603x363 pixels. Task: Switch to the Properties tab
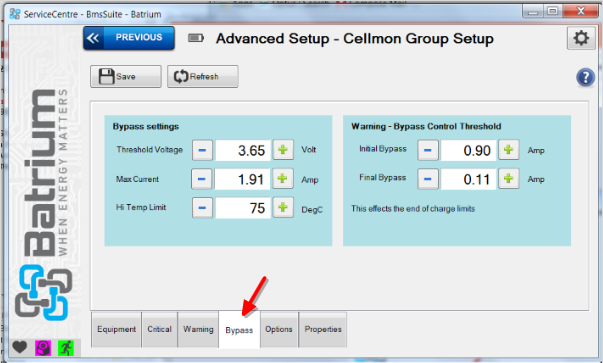pyautogui.click(x=323, y=330)
